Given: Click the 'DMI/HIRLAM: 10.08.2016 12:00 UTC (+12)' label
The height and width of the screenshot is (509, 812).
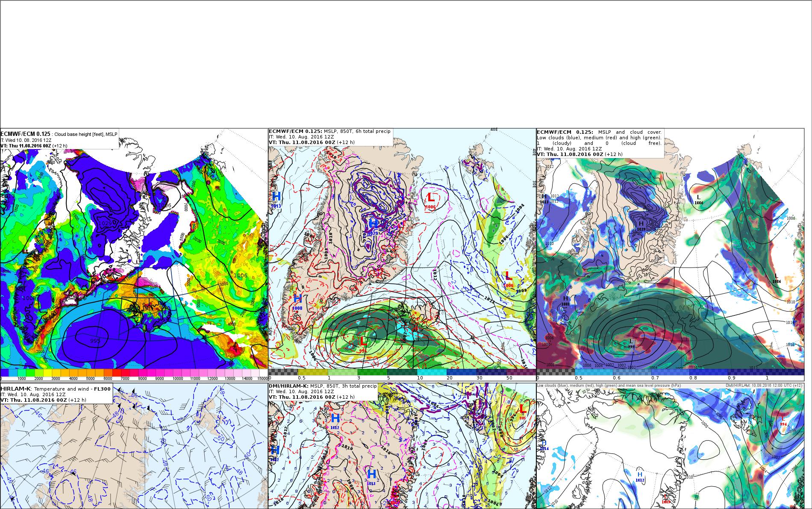Looking at the screenshot, I should (x=765, y=385).
